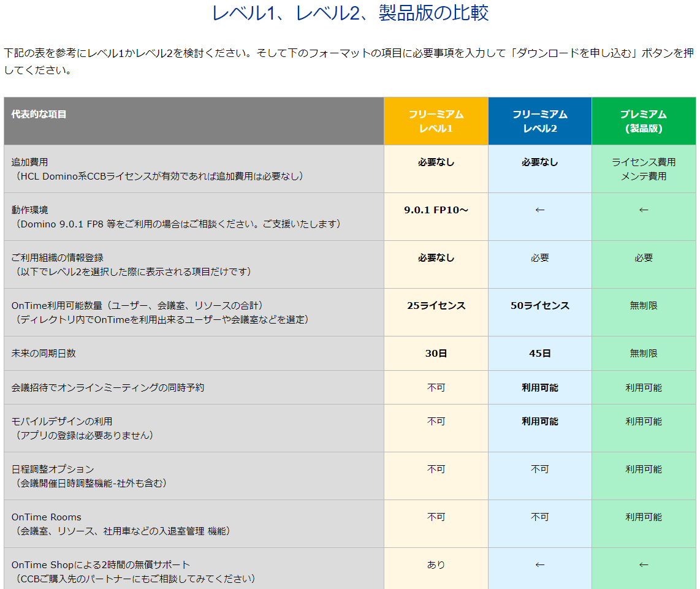Click the あり cell in support row
Screen dimensions: 700x589
(436, 565)
